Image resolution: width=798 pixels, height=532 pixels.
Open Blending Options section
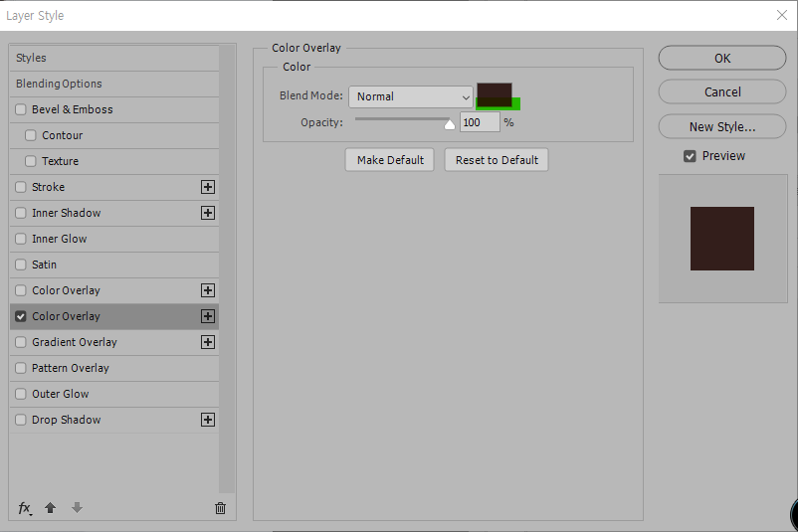(x=114, y=84)
